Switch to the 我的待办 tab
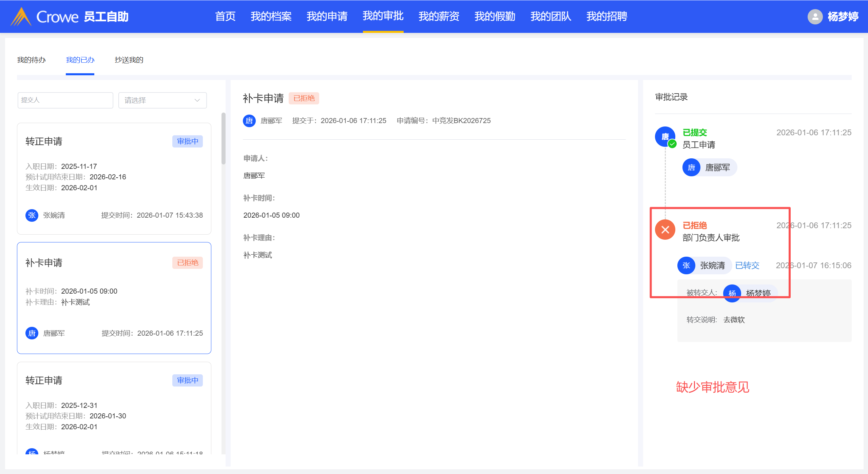Viewport: 868px width, 474px height. (x=31, y=60)
